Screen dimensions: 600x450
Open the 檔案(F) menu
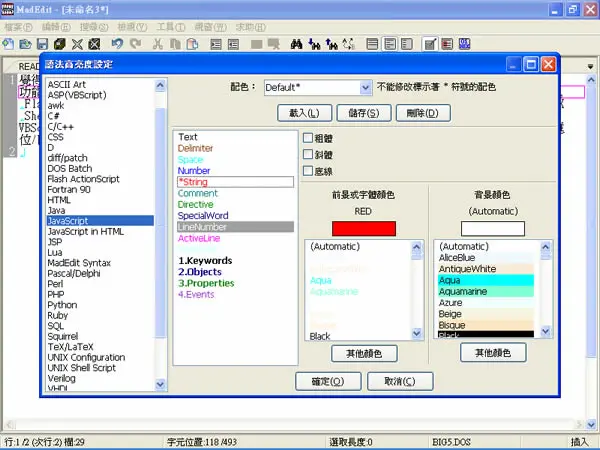(18, 27)
